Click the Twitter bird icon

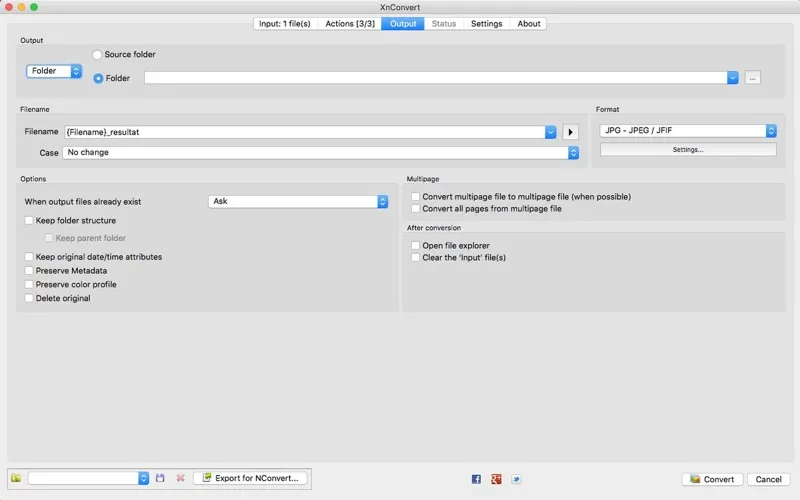(516, 479)
